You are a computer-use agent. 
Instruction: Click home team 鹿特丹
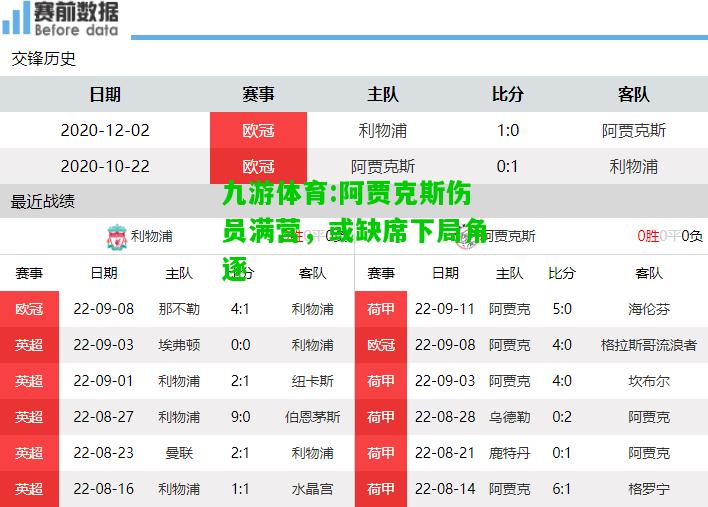509,453
